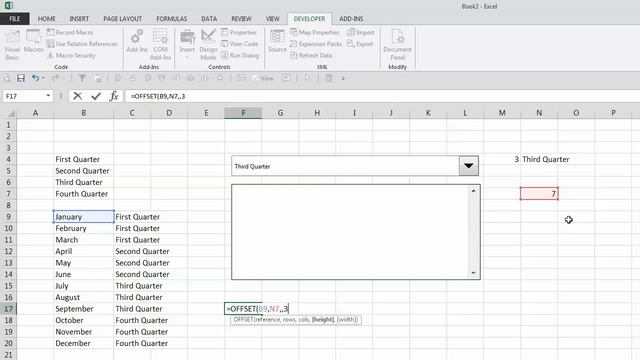Open the Name Box dropdown
The width and height of the screenshot is (640, 360).
[x=48, y=96]
